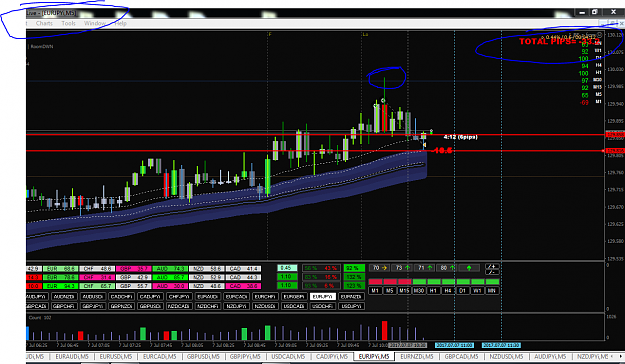The image size is (625, 364).
Task: Load the AUDNZD pair button
Action: [64, 297]
